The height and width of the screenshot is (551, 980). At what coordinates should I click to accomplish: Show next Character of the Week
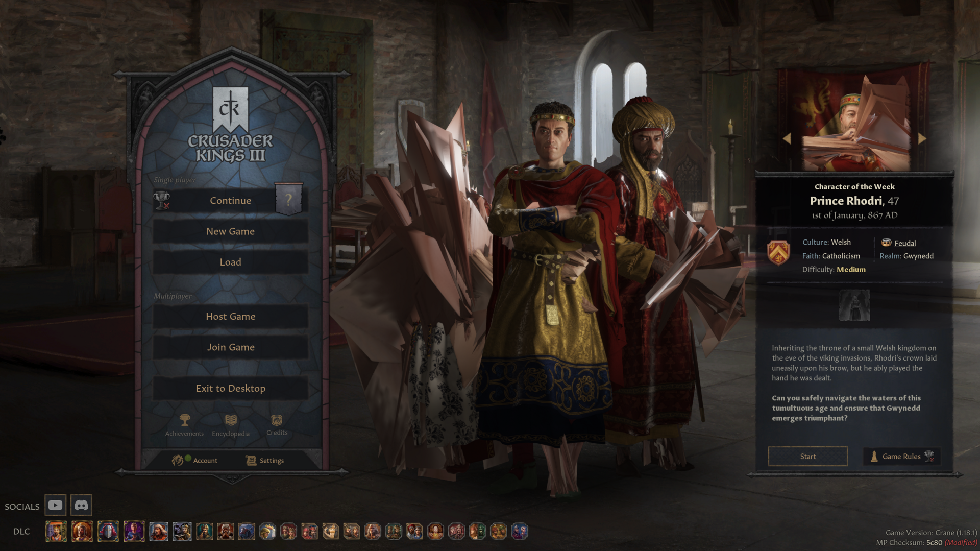(x=922, y=138)
